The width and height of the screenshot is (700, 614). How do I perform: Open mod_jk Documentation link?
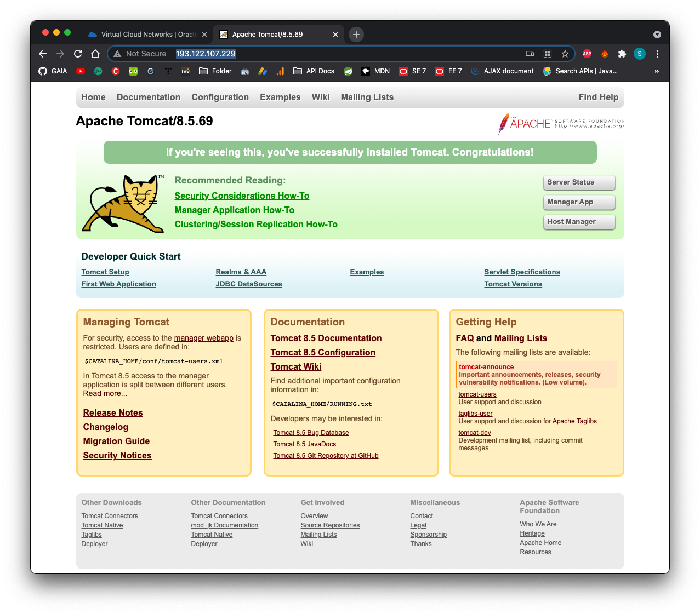pos(225,525)
